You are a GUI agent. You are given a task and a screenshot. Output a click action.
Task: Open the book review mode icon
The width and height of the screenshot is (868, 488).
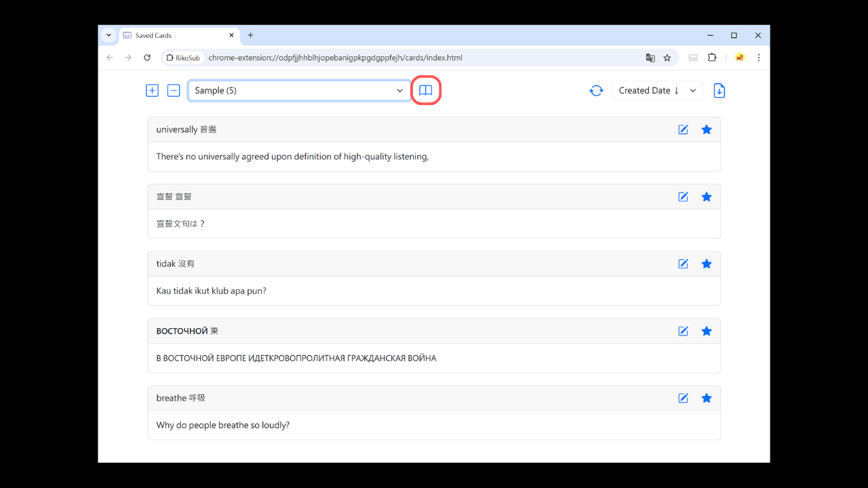tap(425, 90)
